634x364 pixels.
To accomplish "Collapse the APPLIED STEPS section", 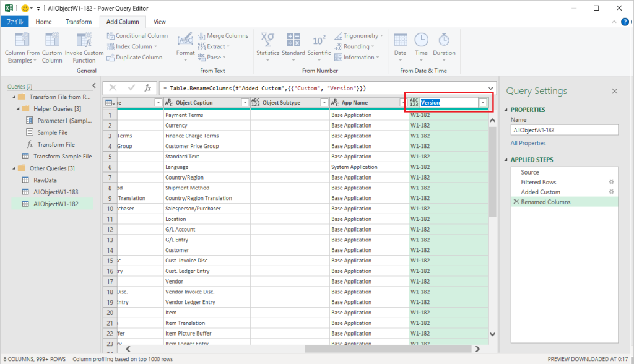I will pyautogui.click(x=506, y=160).
